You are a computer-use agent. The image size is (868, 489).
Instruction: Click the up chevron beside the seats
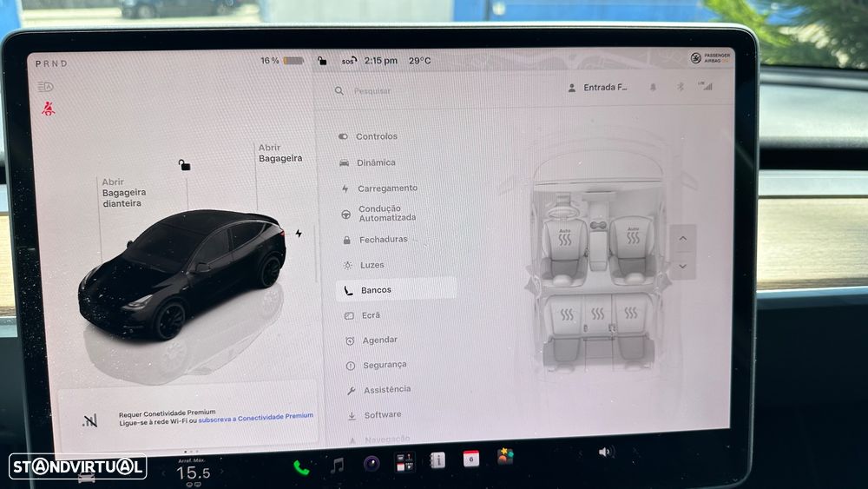click(682, 239)
